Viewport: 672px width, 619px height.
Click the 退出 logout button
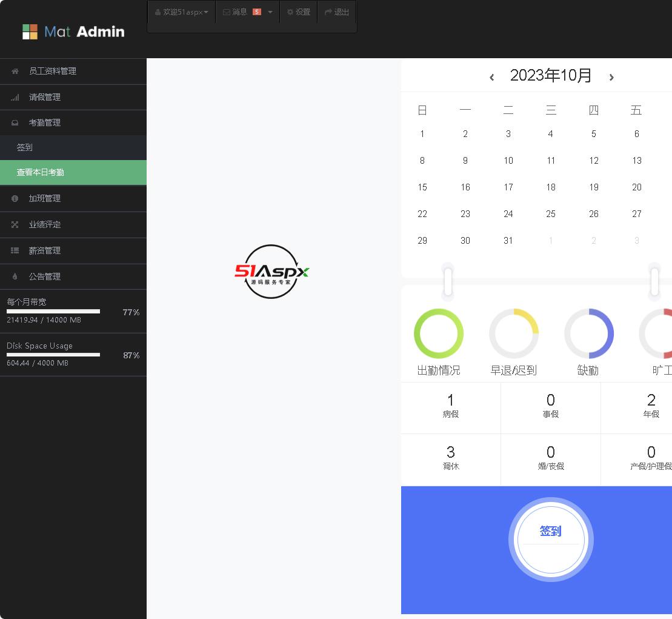tap(337, 12)
